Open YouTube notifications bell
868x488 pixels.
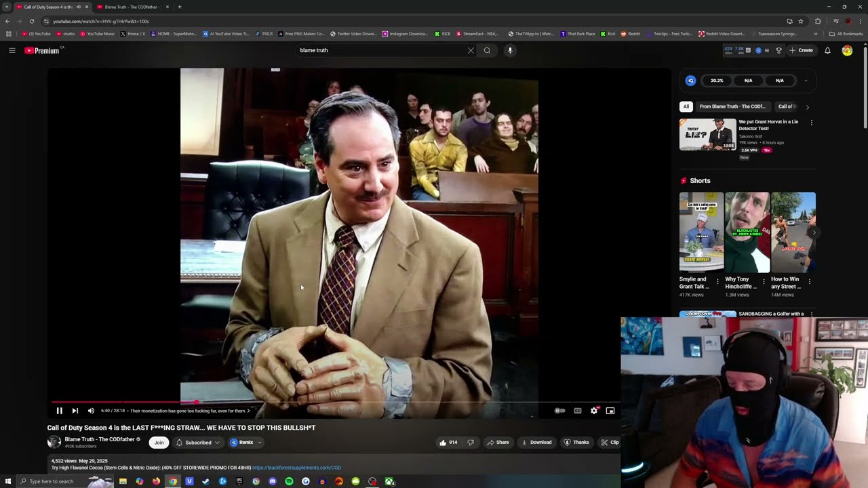click(x=827, y=50)
